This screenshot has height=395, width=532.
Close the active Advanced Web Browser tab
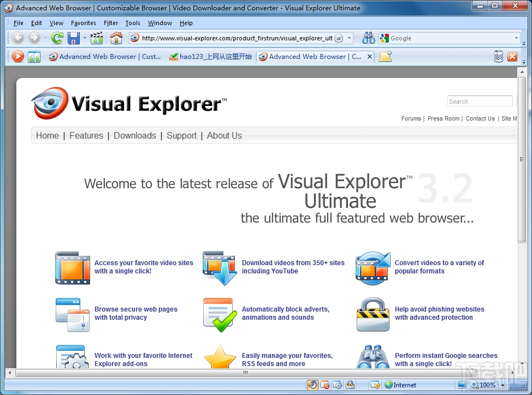click(369, 57)
